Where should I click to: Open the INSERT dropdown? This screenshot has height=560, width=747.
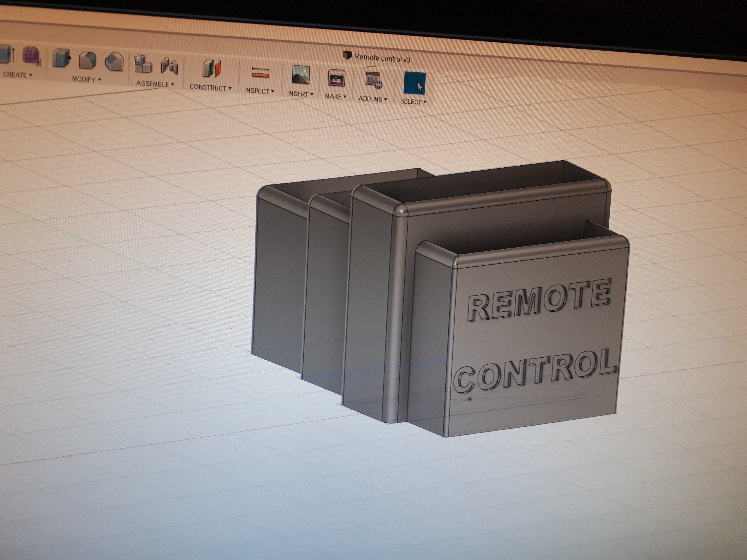(301, 94)
